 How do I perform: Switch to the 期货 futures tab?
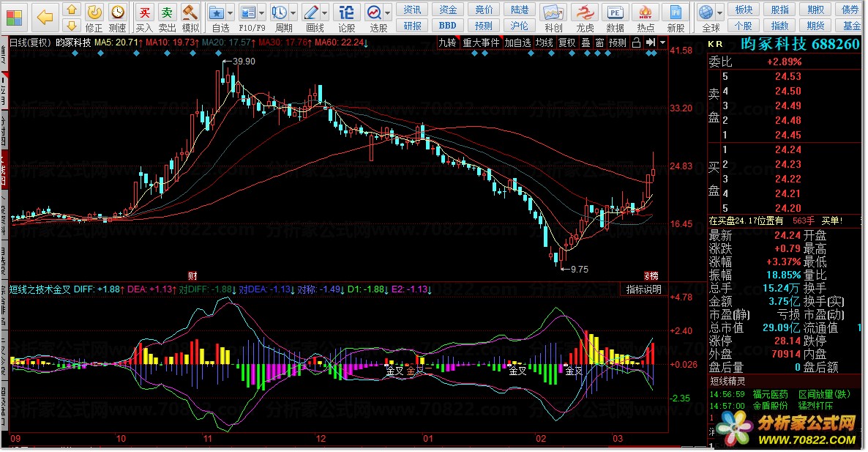[816, 26]
